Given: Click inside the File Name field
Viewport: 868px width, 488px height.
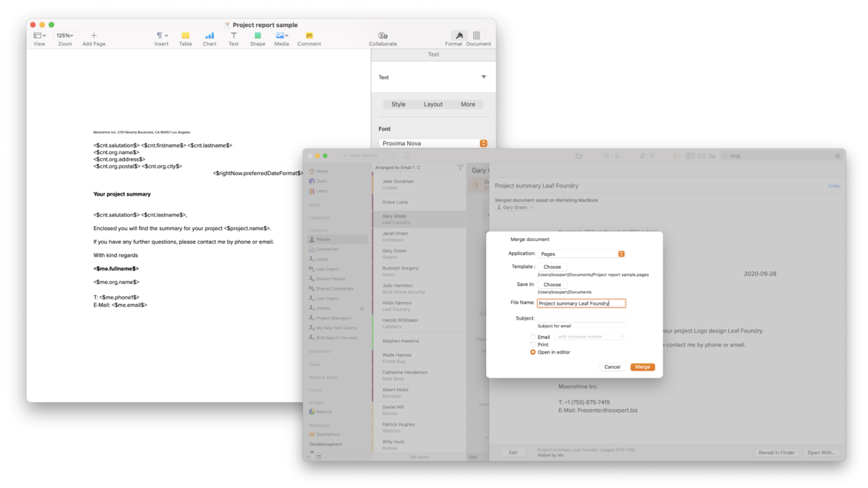Looking at the screenshot, I should pos(580,303).
